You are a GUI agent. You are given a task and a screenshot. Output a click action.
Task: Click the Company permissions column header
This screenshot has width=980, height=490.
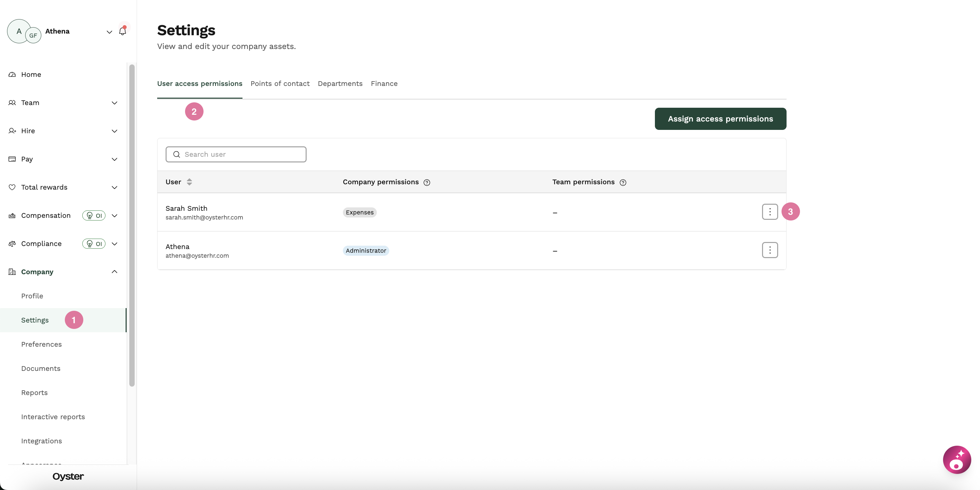pyautogui.click(x=381, y=182)
